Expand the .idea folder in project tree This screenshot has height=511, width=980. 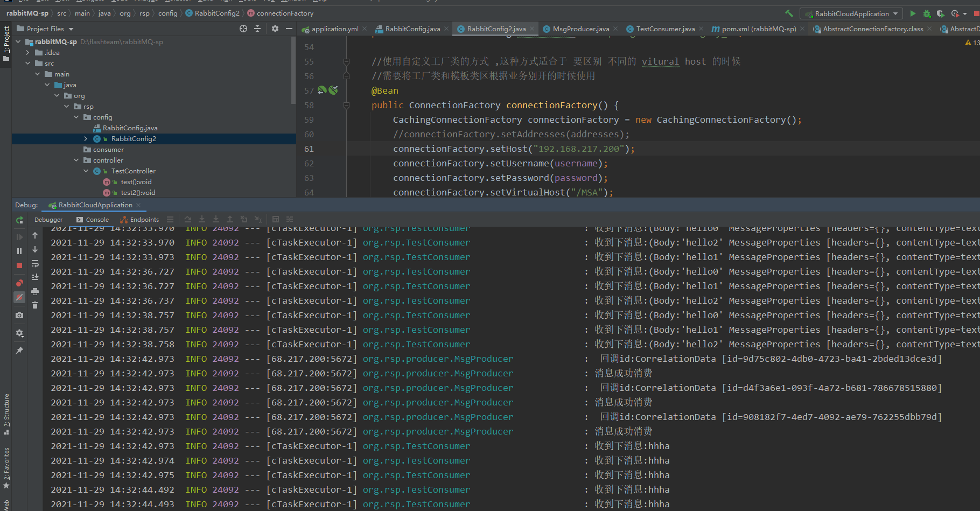(x=28, y=53)
